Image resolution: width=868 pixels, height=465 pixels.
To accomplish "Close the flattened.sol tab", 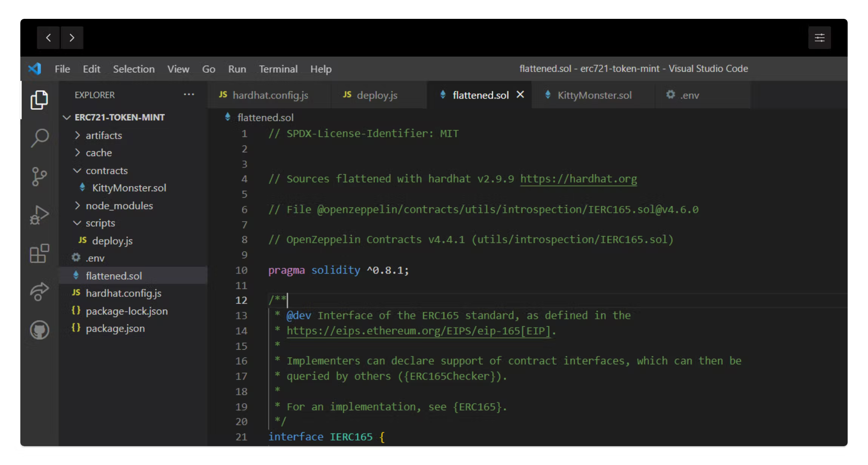I will click(520, 95).
